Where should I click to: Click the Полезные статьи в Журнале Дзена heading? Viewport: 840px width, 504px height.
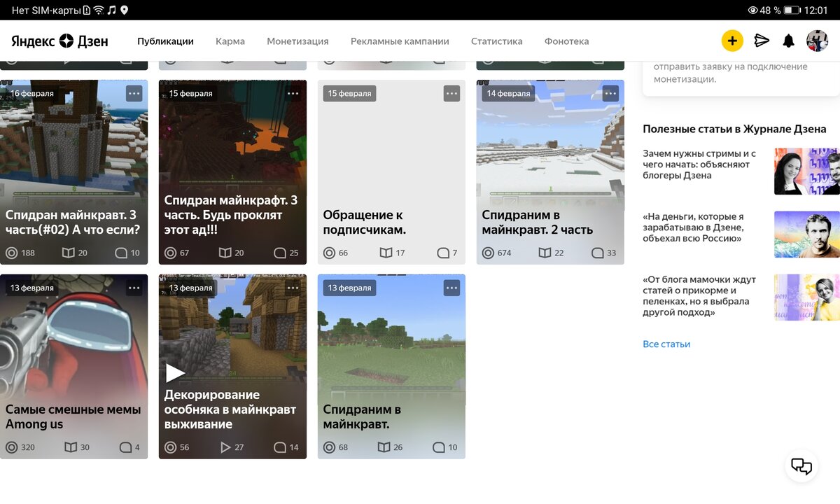point(734,129)
